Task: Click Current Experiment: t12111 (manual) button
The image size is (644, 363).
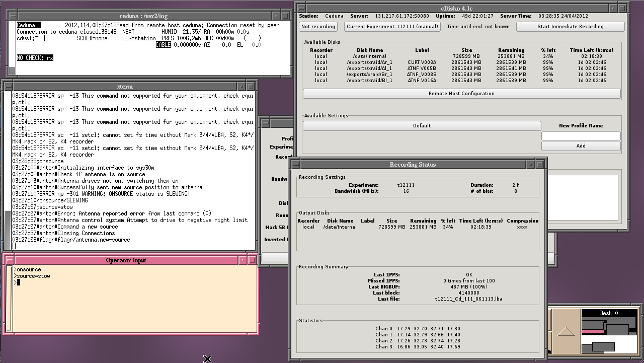Action: click(x=392, y=27)
